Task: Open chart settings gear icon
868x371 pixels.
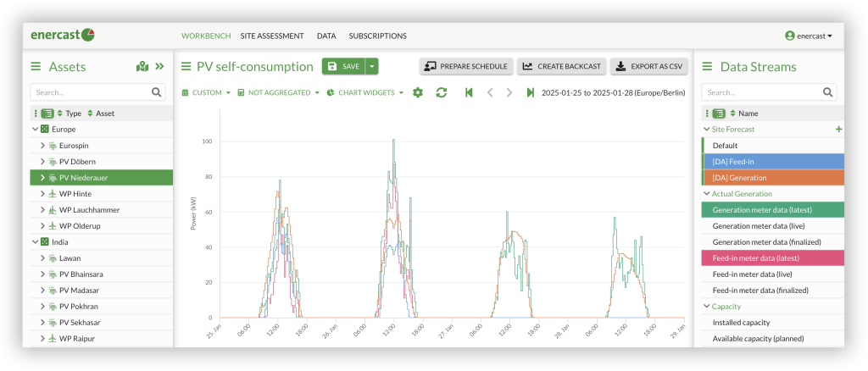Action: click(x=418, y=92)
